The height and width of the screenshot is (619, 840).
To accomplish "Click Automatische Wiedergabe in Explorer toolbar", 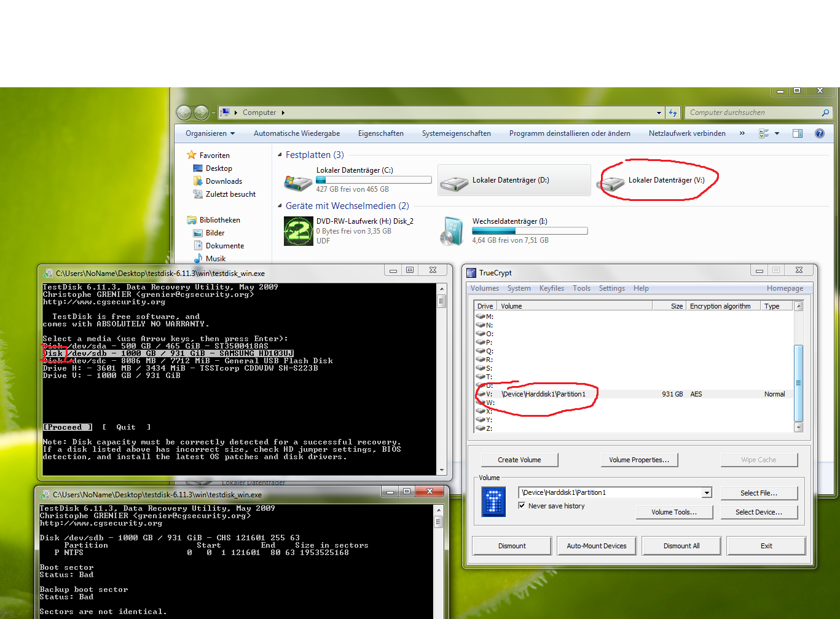I will click(x=297, y=133).
